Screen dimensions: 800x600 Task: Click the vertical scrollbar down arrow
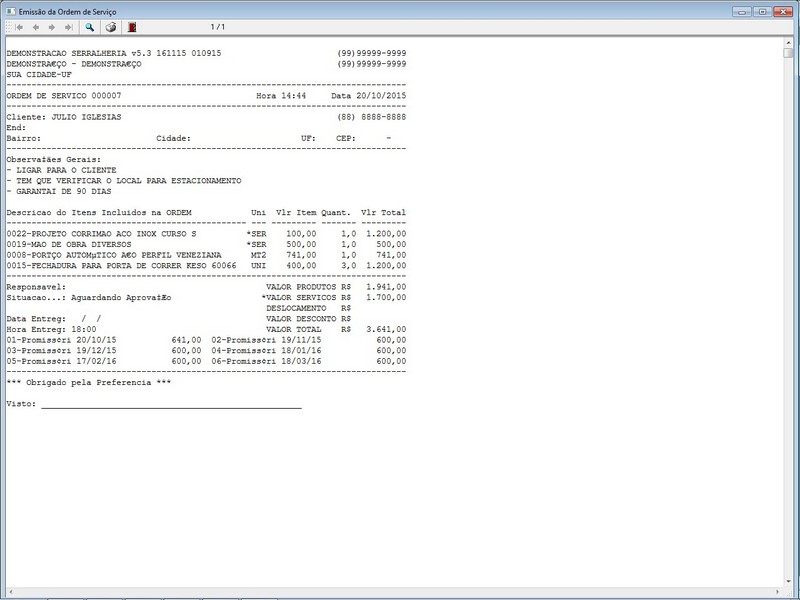click(x=789, y=582)
